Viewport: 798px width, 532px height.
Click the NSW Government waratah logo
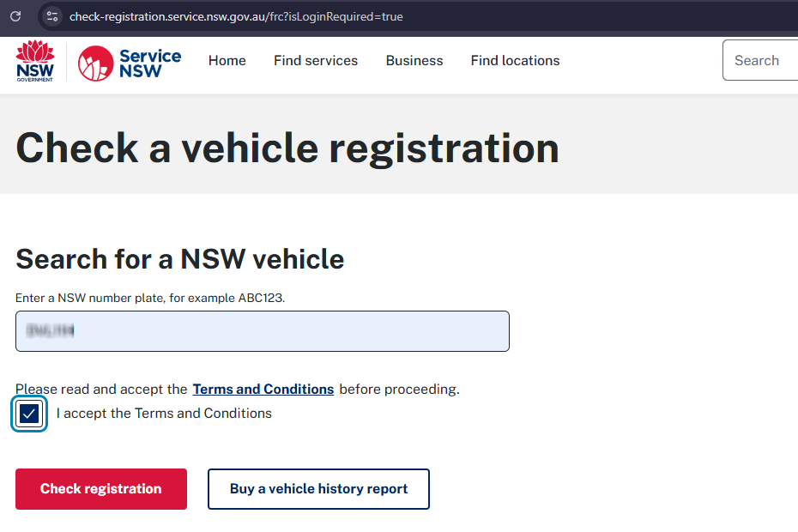35,61
